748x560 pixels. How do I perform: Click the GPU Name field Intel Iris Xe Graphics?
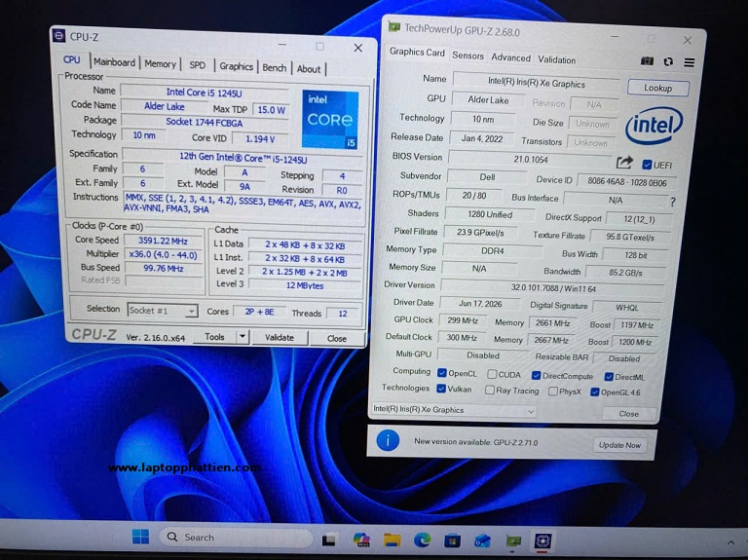(536, 83)
